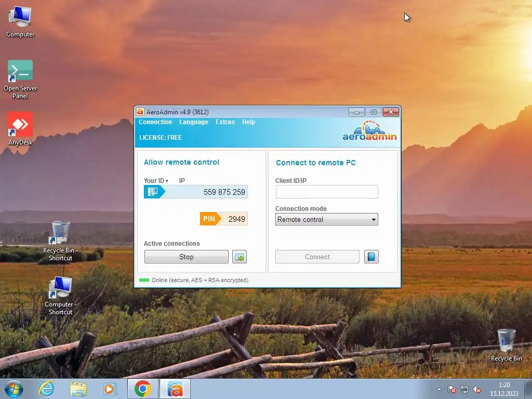Select the Recycle Bin - Shortcut icon
This screenshot has width=532, height=399.
(60, 241)
